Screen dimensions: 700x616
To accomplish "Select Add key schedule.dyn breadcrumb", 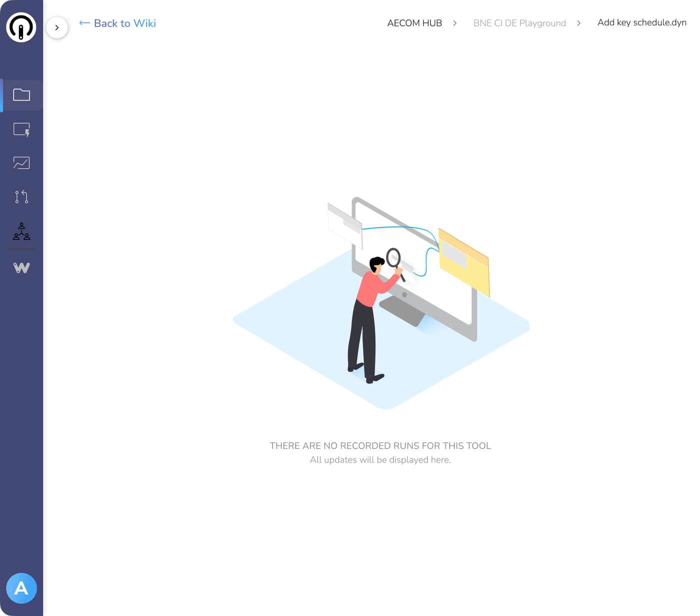I will [641, 22].
